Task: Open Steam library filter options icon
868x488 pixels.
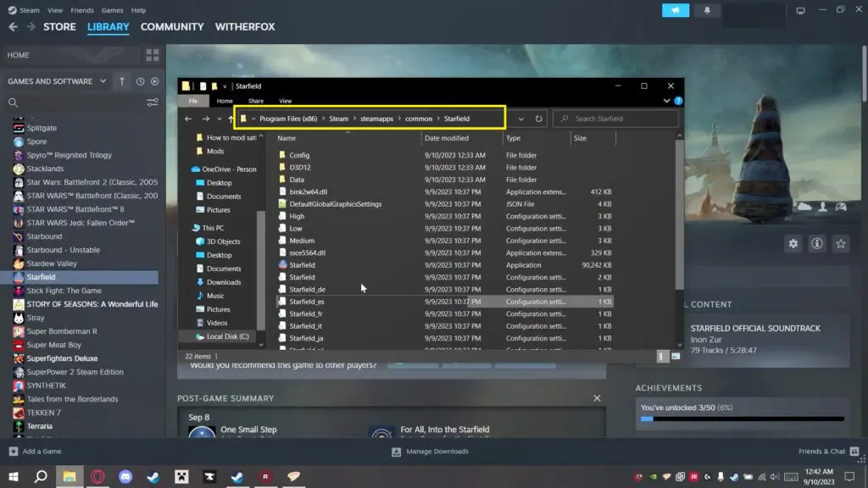Action: [x=153, y=103]
